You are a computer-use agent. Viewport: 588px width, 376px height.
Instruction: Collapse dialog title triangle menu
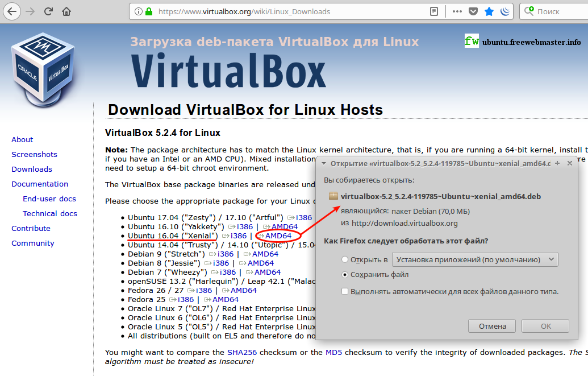point(324,163)
